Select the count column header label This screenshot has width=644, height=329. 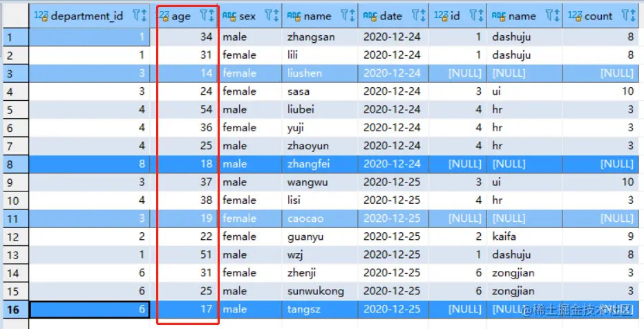click(x=598, y=16)
